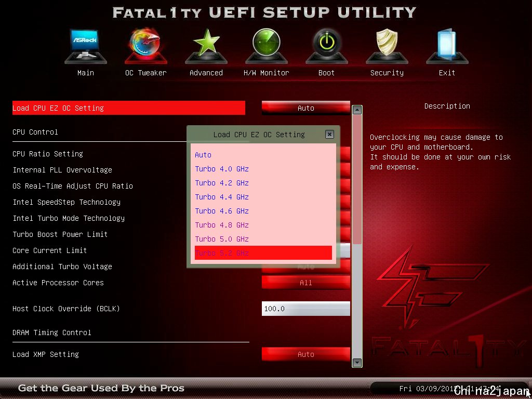Click the H/W Monitor tab label
Viewport: 532px width, 399px height.
click(267, 73)
